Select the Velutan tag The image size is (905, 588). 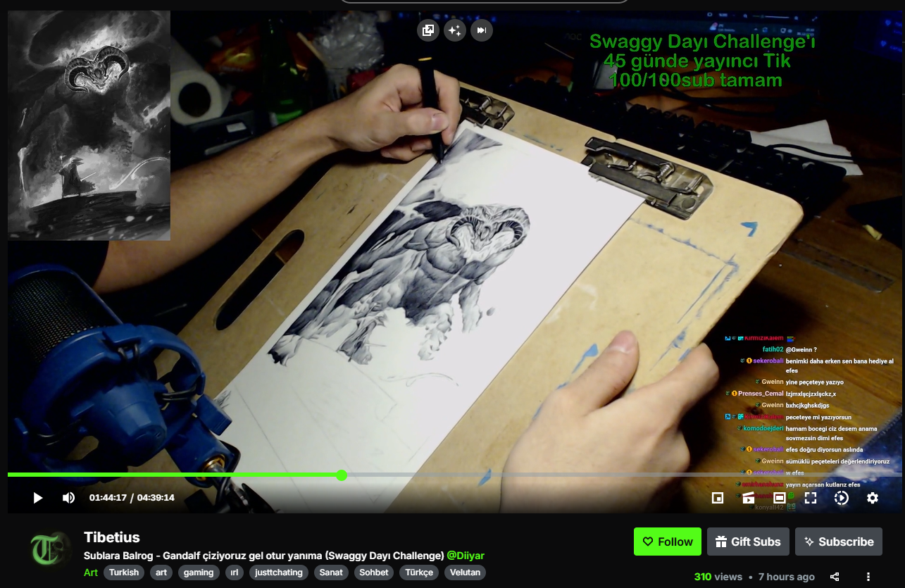(x=465, y=573)
